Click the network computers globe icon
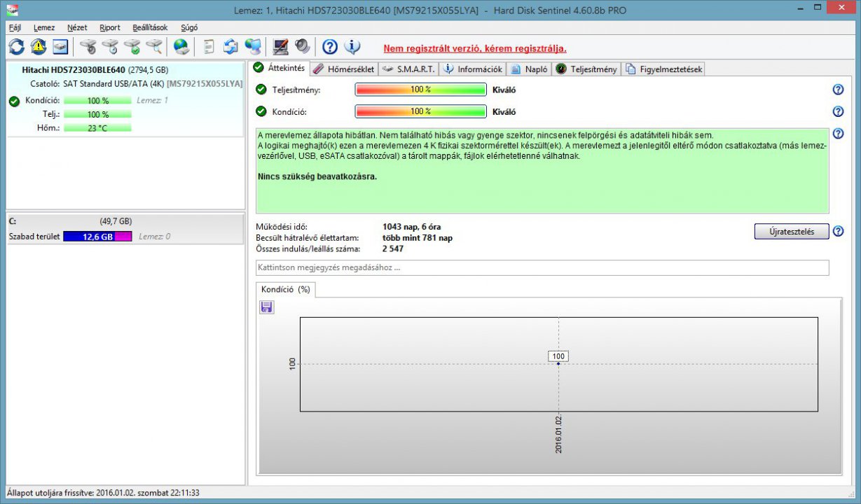Image resolution: width=861 pixels, height=504 pixels. tap(253, 47)
